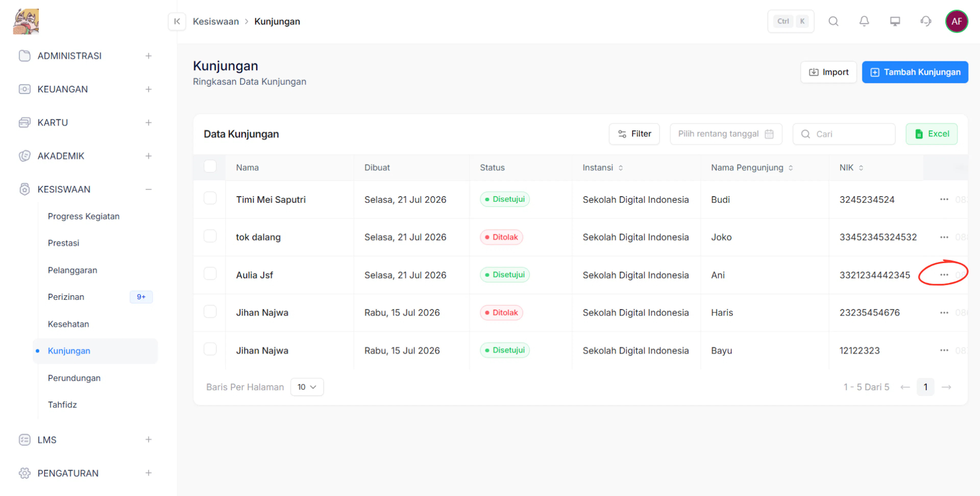Open row actions for Bayu visitor row
Viewport: 980px width, 496px height.
944,350
